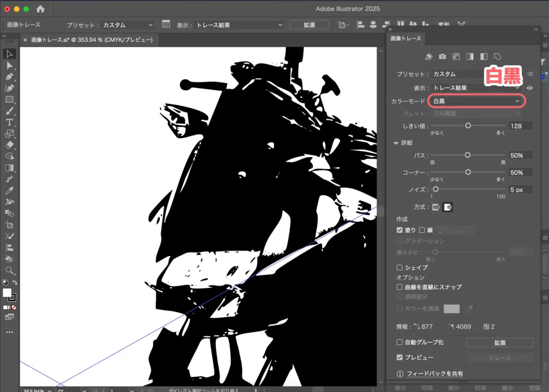Toggle the eye icon beside 表示 dropdown

(530, 88)
